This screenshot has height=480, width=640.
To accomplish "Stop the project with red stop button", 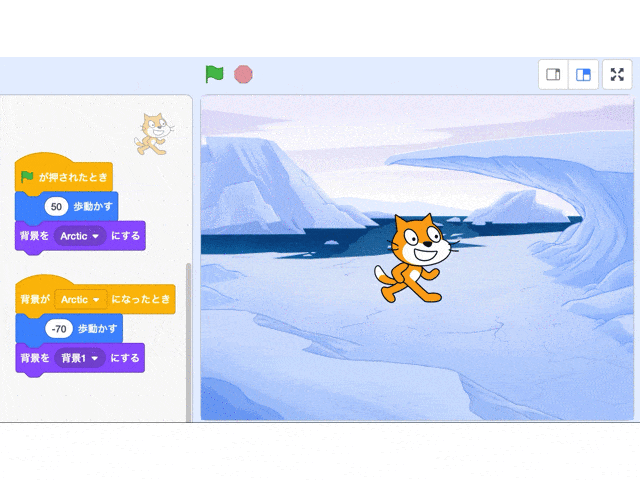I will (243, 74).
